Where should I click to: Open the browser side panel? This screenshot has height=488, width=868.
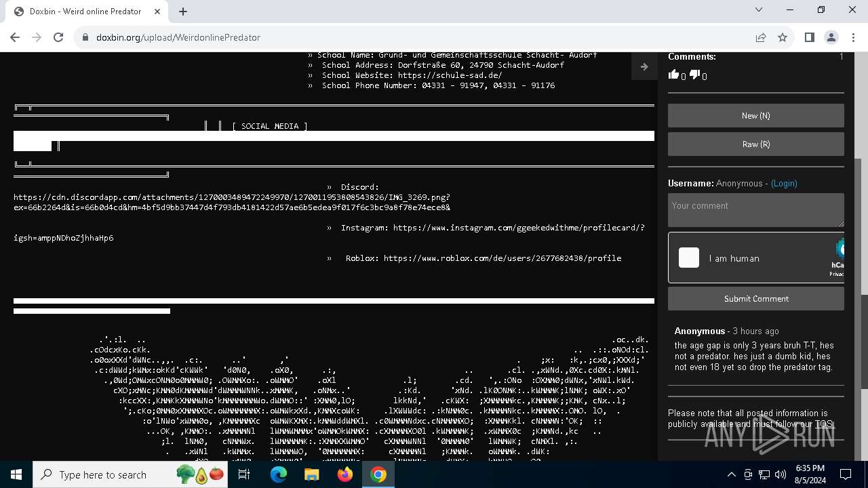pos(810,37)
